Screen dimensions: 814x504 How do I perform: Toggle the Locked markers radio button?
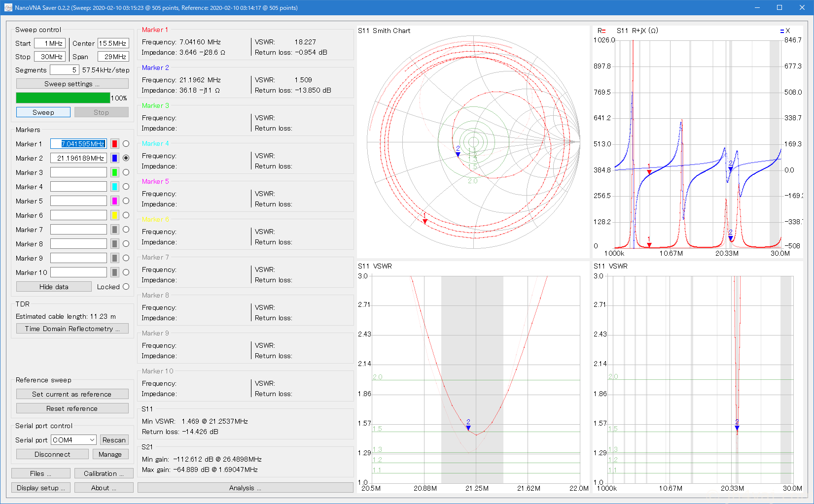coord(126,287)
